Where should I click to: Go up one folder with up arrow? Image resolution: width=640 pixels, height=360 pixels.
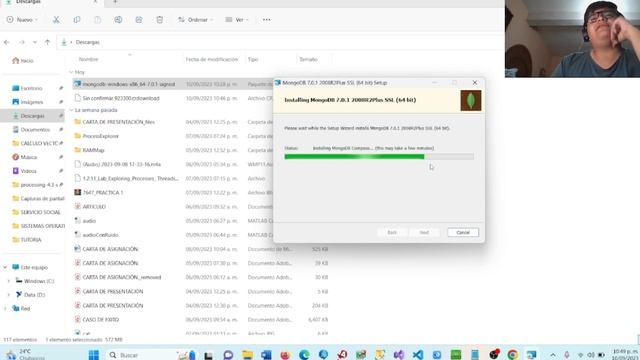click(47, 42)
